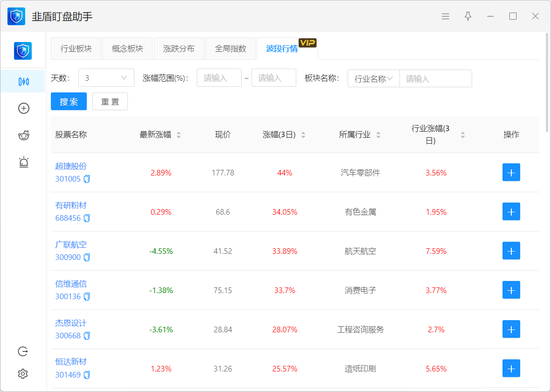The height and width of the screenshot is (392, 551).
Task: Open the hamburger menu in title bar
Action: 446,16
